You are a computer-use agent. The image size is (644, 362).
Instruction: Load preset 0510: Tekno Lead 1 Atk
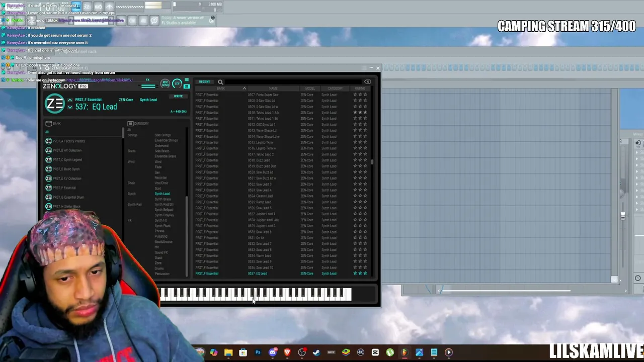coord(264,113)
